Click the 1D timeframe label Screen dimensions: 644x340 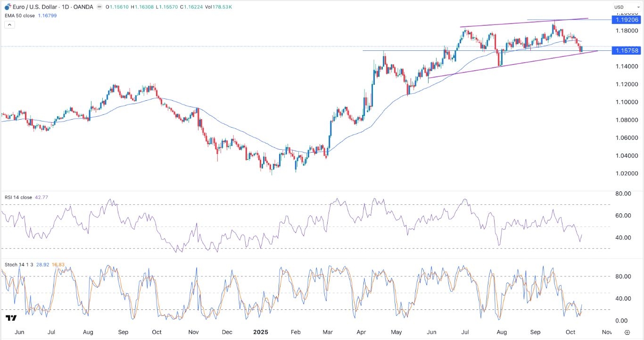pyautogui.click(x=65, y=7)
